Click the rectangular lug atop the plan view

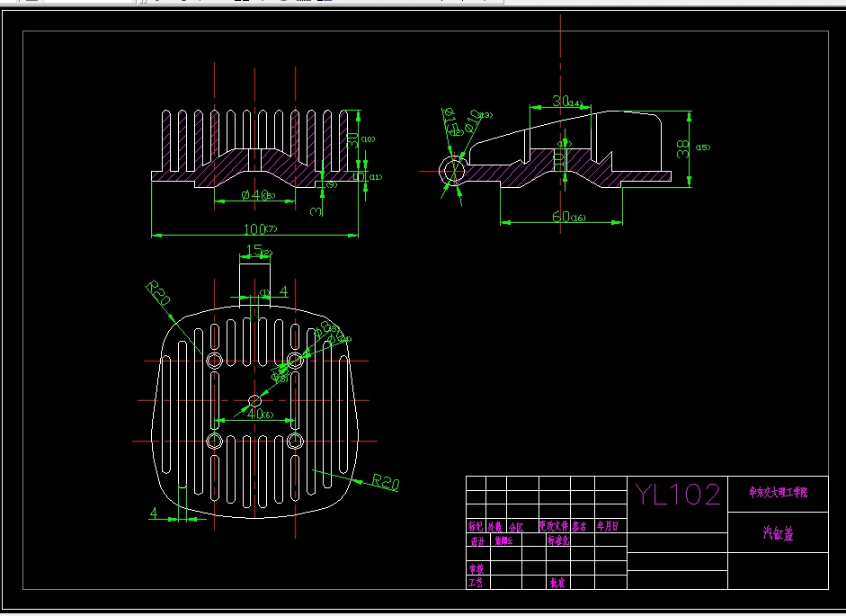(255, 286)
